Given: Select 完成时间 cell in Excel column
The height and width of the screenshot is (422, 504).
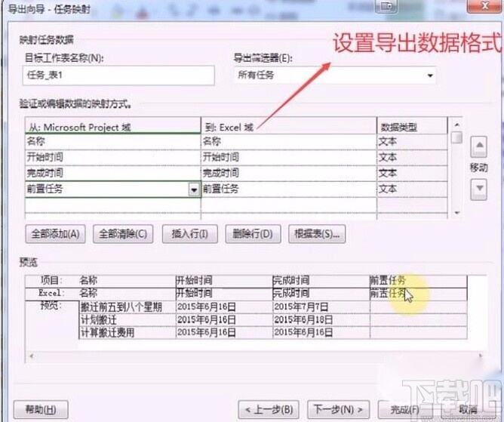Looking at the screenshot, I should coord(289,173).
